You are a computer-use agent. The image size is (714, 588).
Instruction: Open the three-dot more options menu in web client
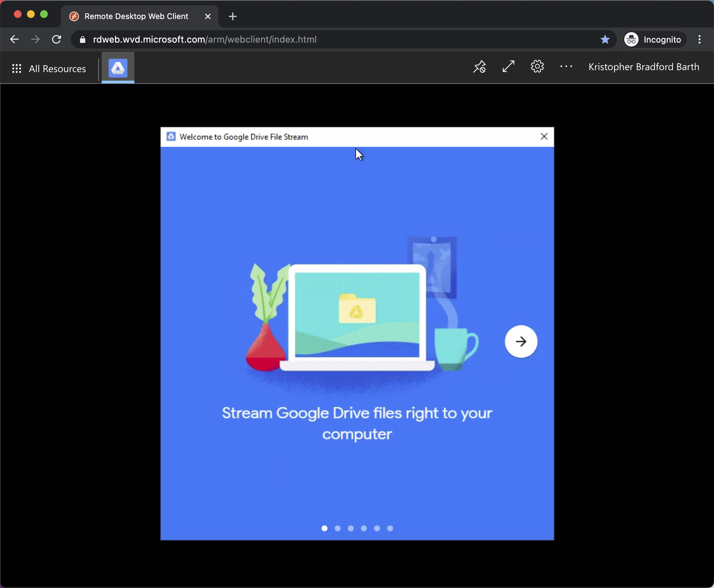point(566,67)
